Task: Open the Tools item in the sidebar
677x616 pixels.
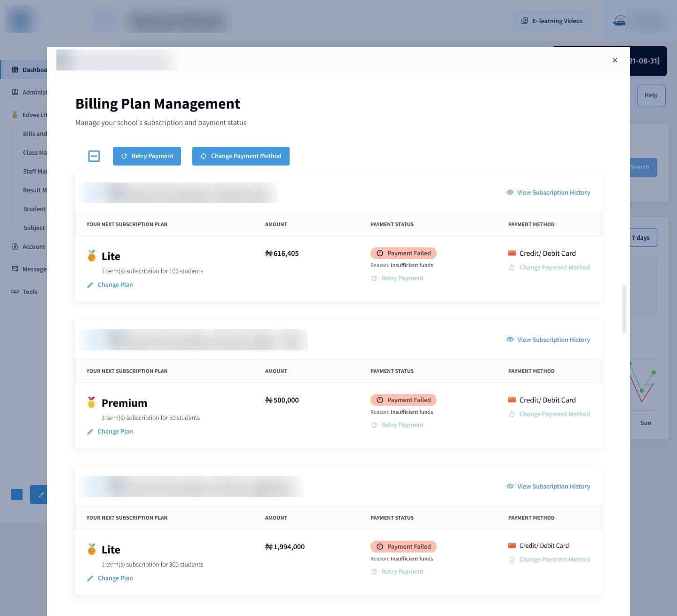Action: click(24, 292)
